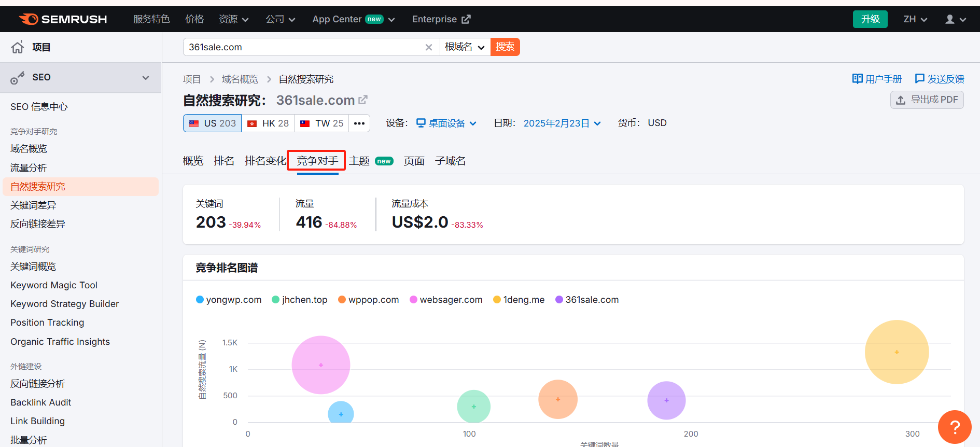The image size is (980, 447).
Task: Open the date dropdown 2025年2月23日
Action: (x=562, y=123)
